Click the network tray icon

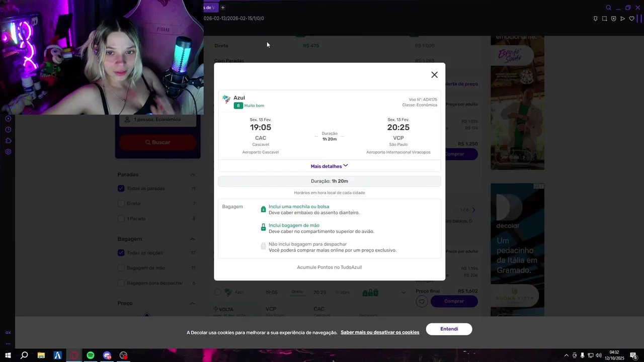click(591, 355)
